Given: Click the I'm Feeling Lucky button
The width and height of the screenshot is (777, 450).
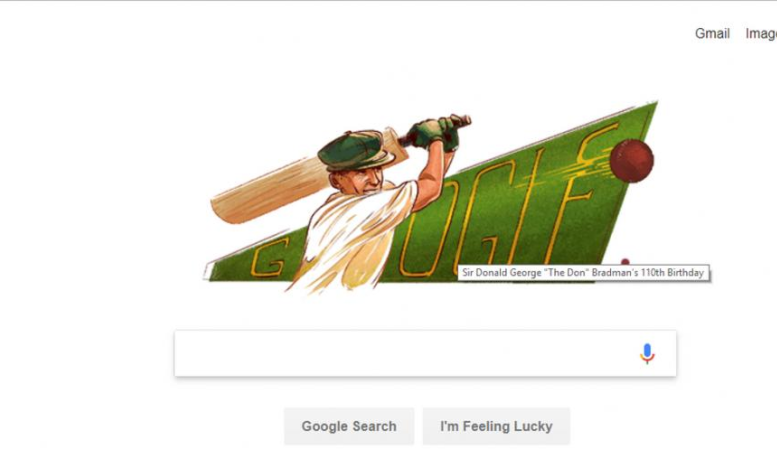Looking at the screenshot, I should tap(496, 426).
